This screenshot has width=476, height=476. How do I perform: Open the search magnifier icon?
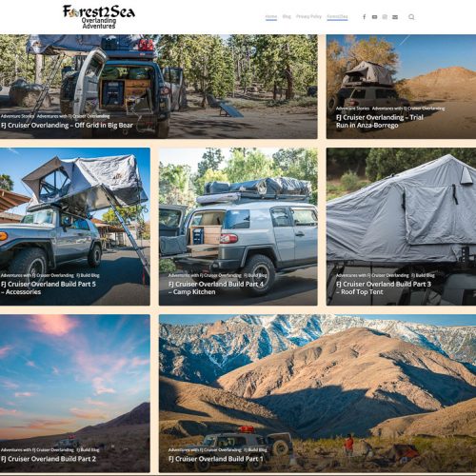point(411,17)
